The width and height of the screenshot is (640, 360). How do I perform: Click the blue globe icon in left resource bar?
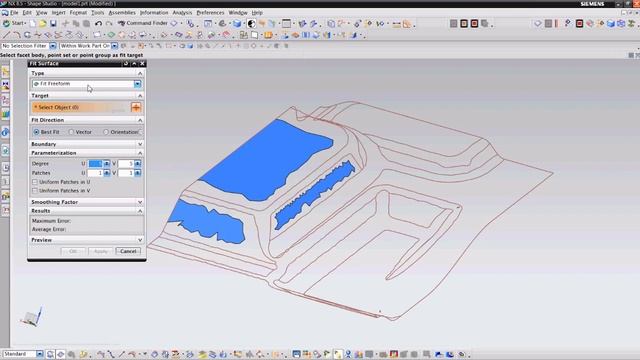click(x=5, y=132)
